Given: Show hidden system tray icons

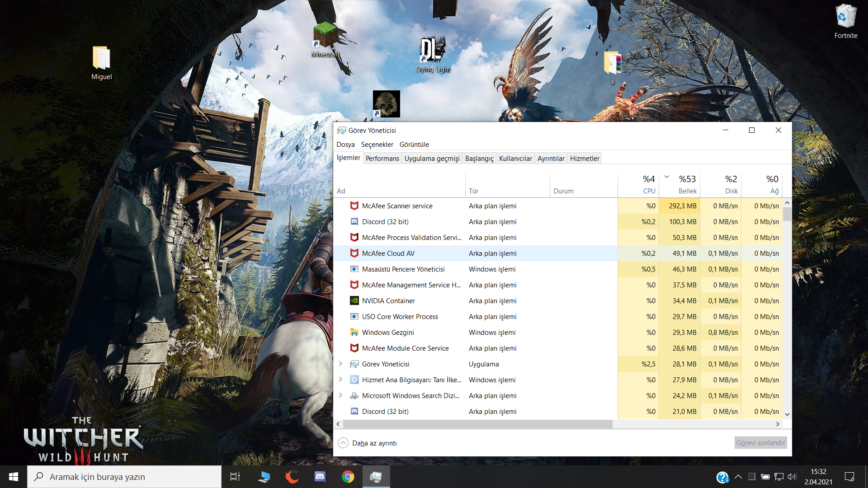Looking at the screenshot, I should [738, 477].
